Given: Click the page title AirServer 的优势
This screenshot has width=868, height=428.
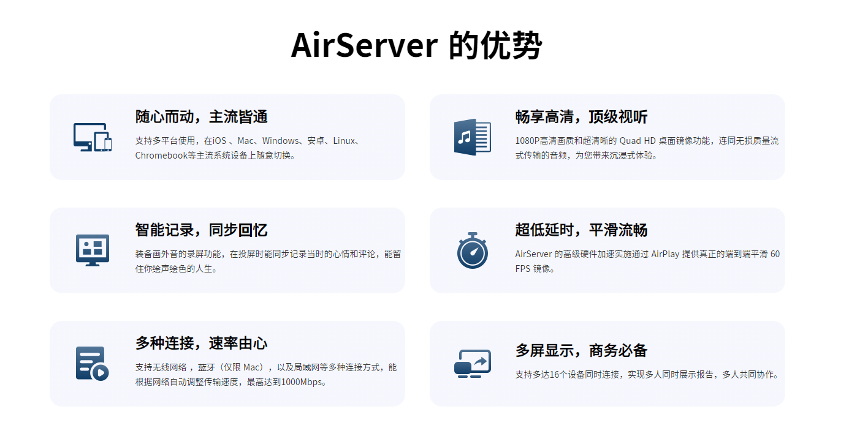Looking at the screenshot, I should coord(416,45).
